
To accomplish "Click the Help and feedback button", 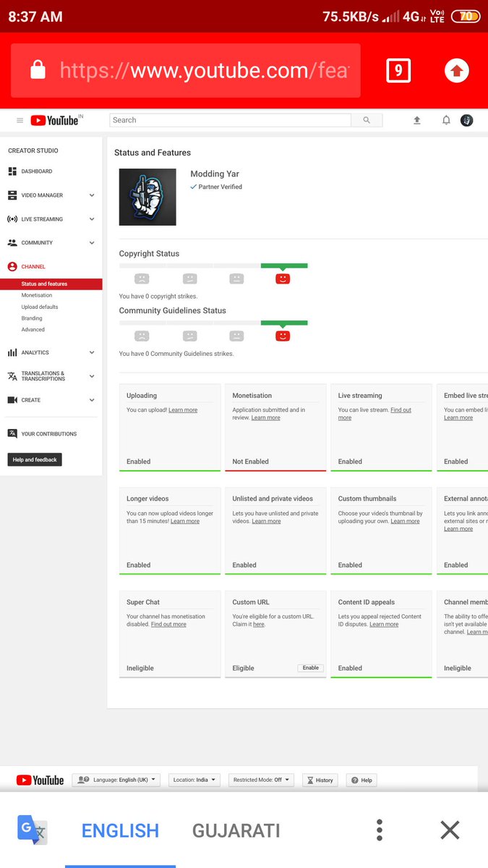I will tap(35, 460).
